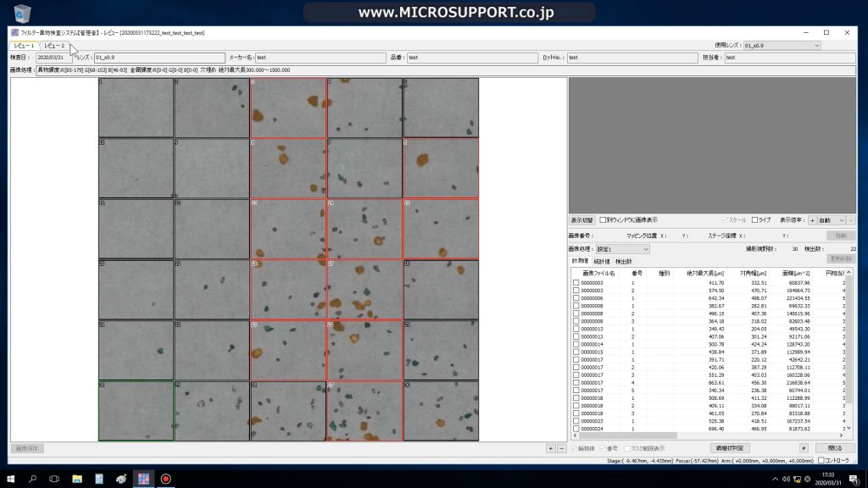Expand the 画像処理 設定1 dropdown
Image resolution: width=868 pixels, height=488 pixels.
[x=622, y=249]
